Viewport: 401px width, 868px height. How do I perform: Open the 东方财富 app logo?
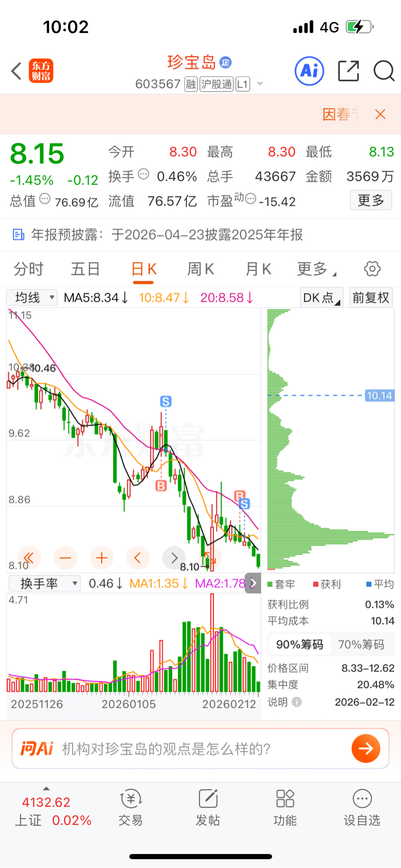point(41,71)
